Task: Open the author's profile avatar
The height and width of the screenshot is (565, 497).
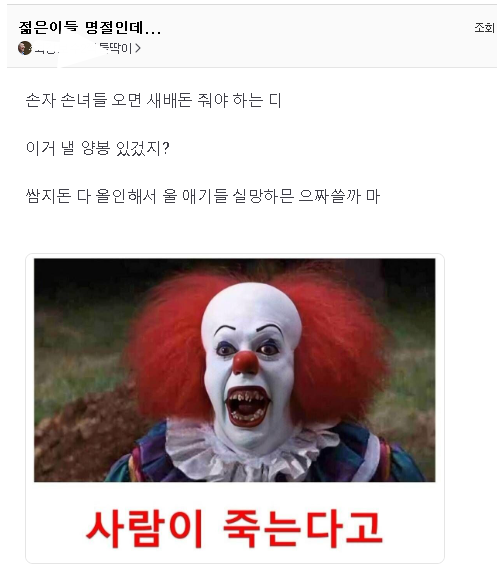Action: coord(25,48)
